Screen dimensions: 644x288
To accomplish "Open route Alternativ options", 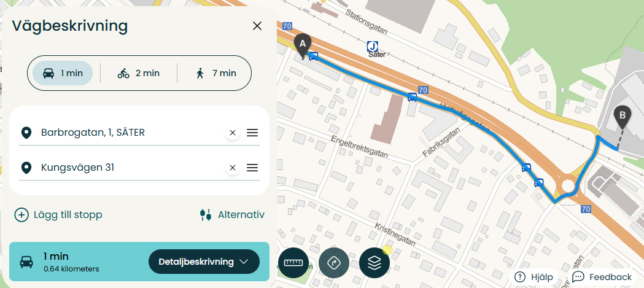I will click(x=233, y=214).
